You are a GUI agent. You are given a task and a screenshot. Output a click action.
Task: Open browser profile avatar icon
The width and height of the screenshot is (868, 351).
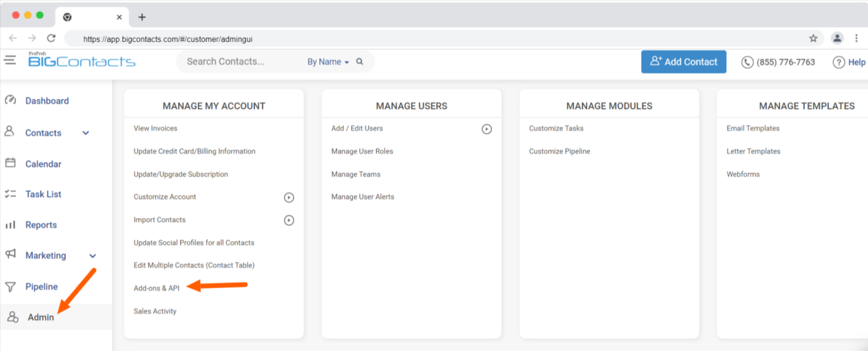pyautogui.click(x=837, y=38)
